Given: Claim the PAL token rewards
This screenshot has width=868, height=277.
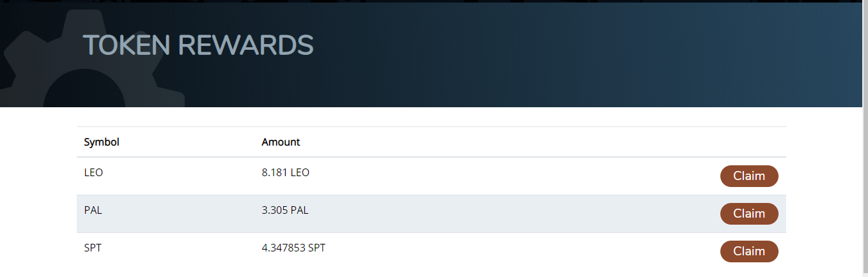Looking at the screenshot, I should click(x=748, y=214).
